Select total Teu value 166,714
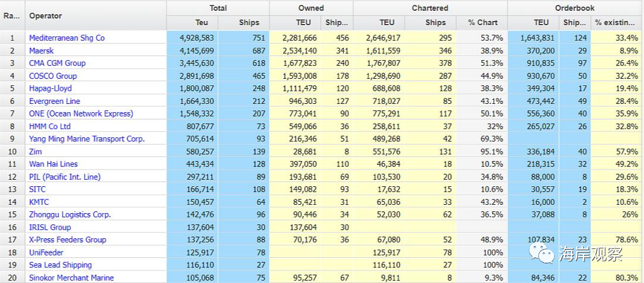This screenshot has width=644, height=283. pos(200,190)
